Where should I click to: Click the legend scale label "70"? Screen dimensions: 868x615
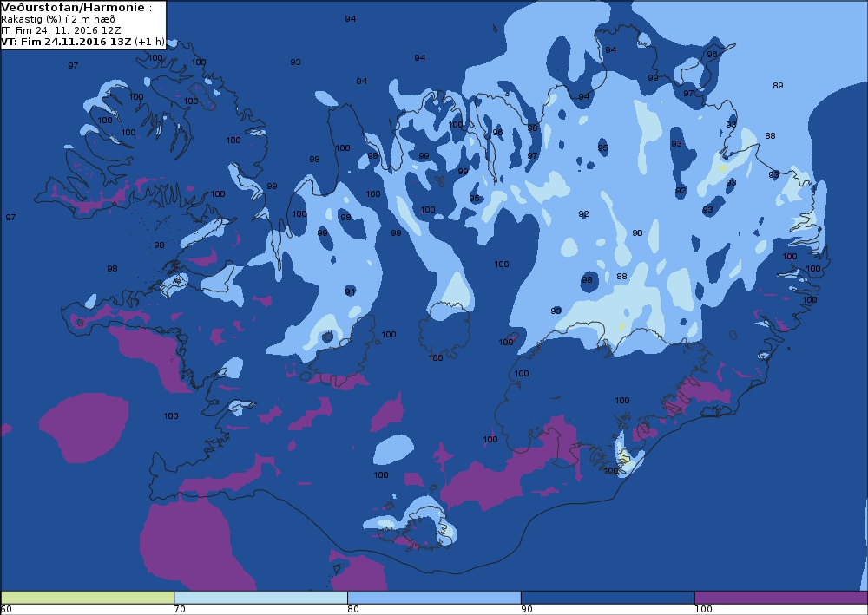180,610
